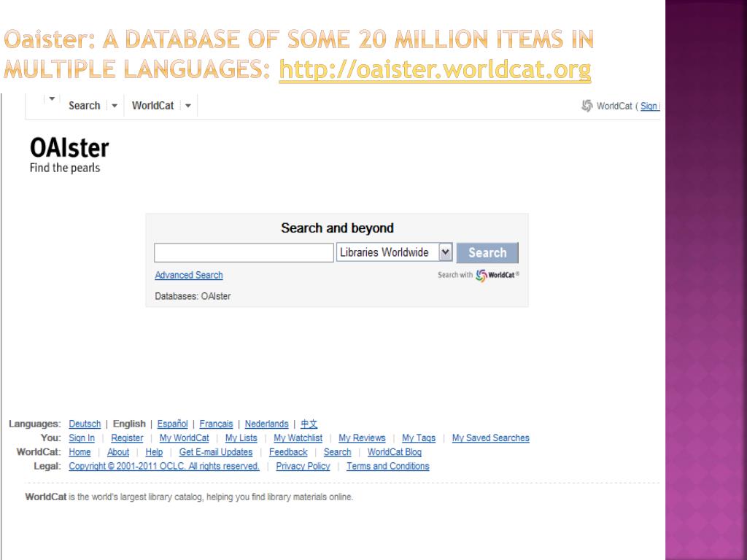This screenshot has height=560, width=747.
Task: Open the Libraries Worldwide dropdown
Action: click(394, 252)
